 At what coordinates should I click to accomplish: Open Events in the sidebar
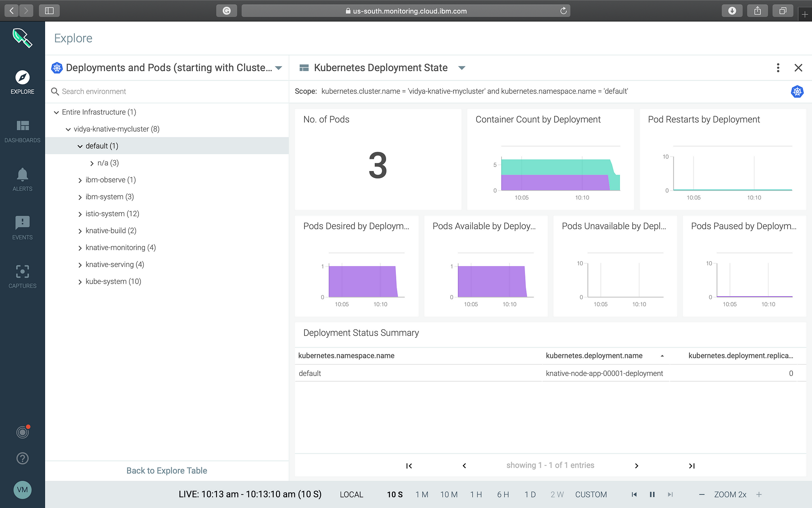22,228
